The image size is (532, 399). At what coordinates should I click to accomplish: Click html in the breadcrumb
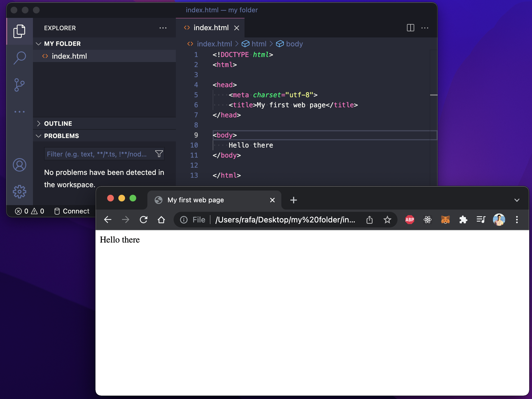click(x=259, y=44)
